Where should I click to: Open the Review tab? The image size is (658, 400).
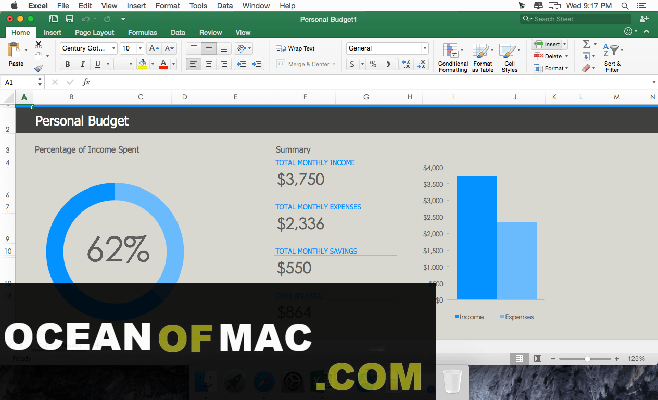211,32
